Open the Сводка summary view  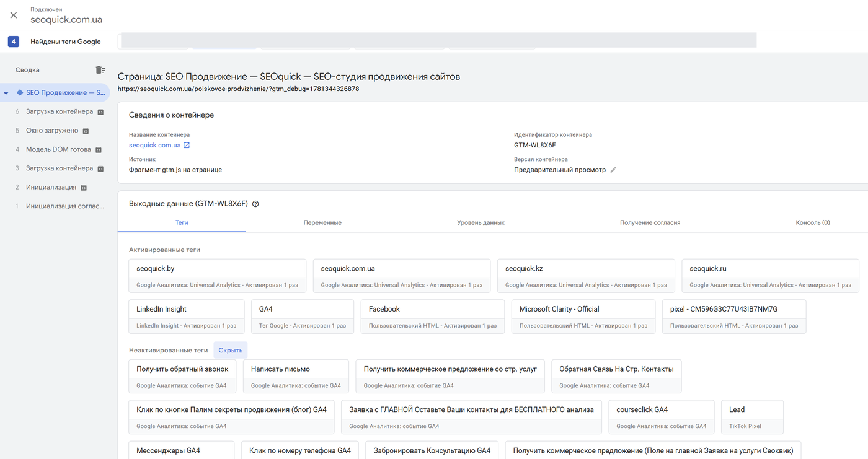click(x=27, y=70)
